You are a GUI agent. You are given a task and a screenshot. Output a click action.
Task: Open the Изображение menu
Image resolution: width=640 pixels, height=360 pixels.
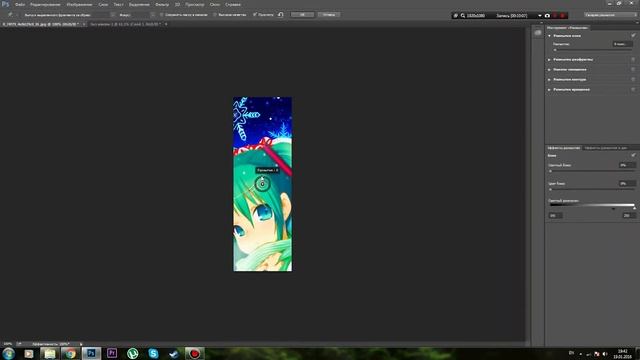pos(79,4)
